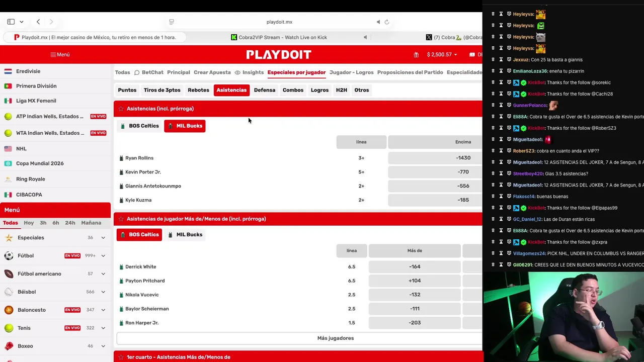The image size is (644, 362).
Task: Select Derrick White Más de -164 odds
Action: pos(415,266)
